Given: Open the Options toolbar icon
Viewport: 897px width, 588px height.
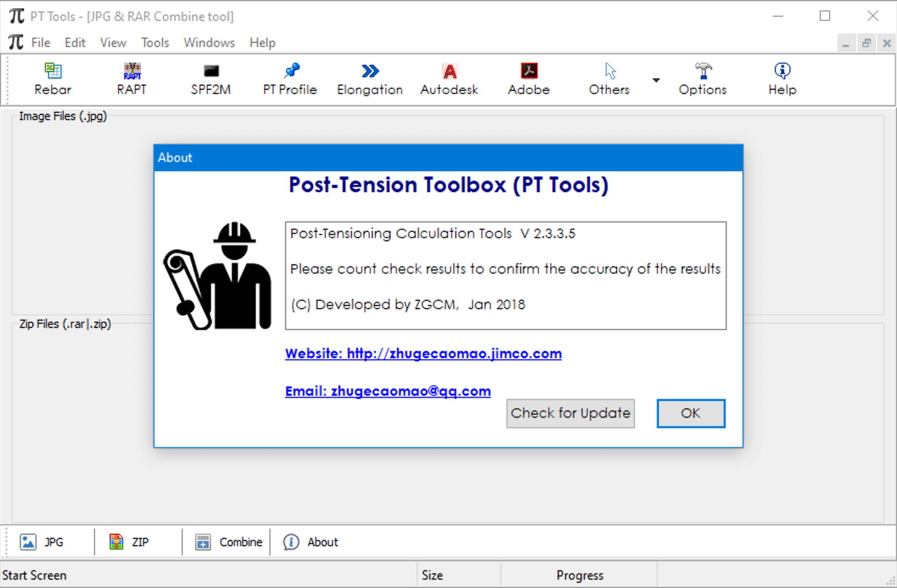Looking at the screenshot, I should pos(702,78).
